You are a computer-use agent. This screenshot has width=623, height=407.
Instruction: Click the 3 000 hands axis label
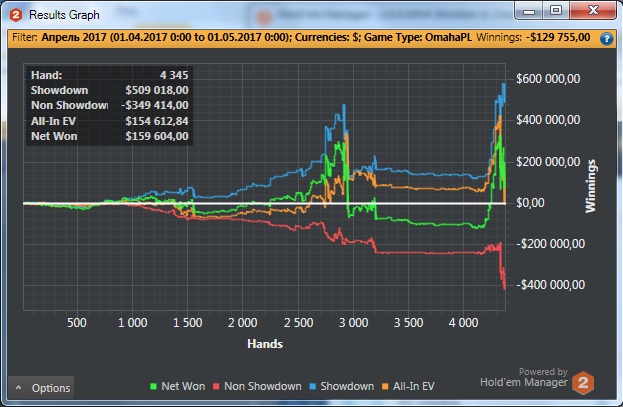353,322
